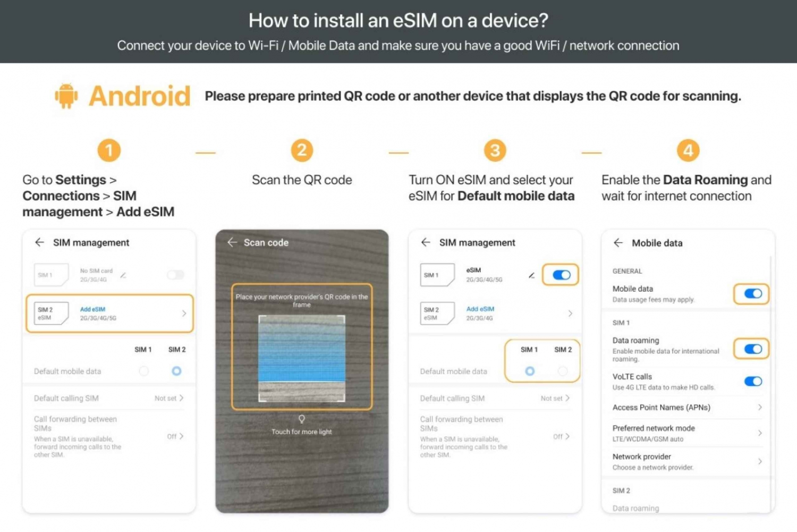Click the GENERAL section header
The image size is (797, 532).
tap(627, 271)
